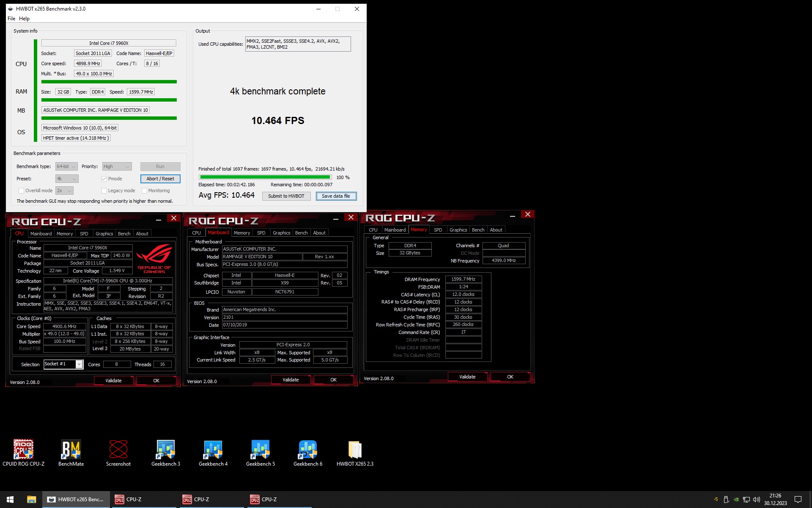Click the USB safely remove tray icon

tap(726, 500)
